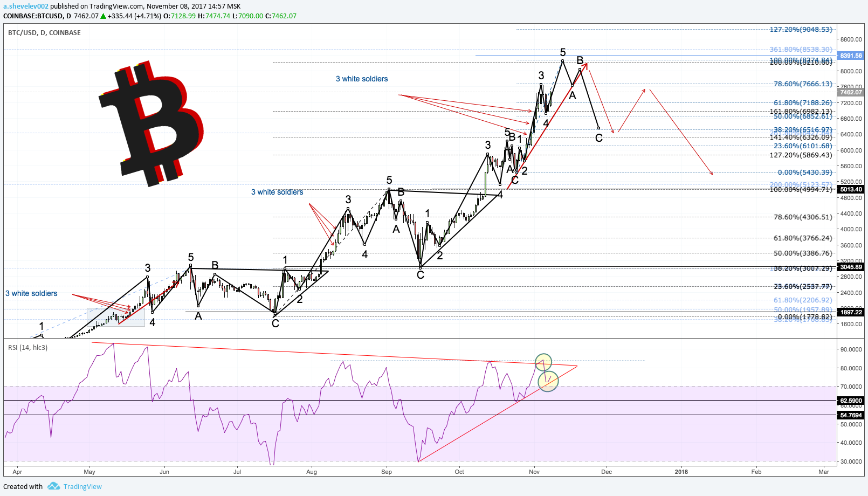868x496 pixels.
Task: Click the Jul label on the time axis
Action: [237, 472]
